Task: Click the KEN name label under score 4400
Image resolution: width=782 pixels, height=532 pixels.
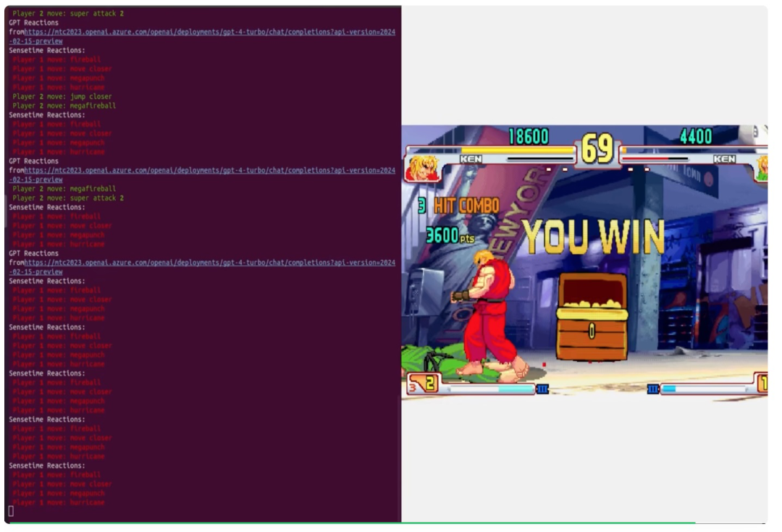Action: 724,159
